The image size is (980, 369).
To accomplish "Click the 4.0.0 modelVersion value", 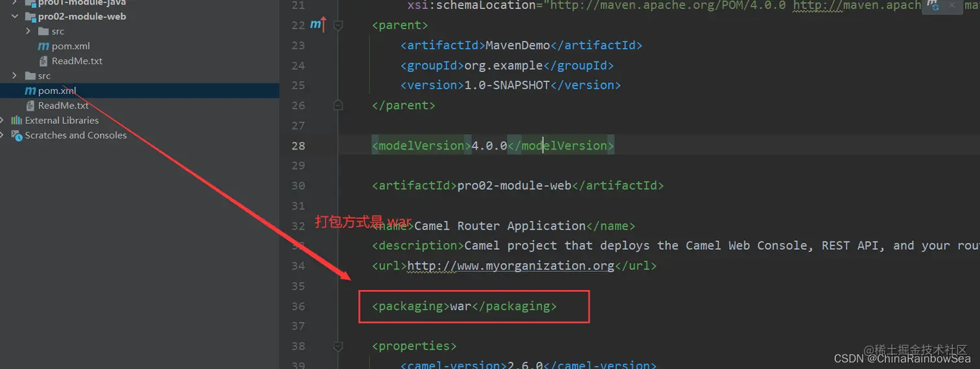I will [489, 146].
